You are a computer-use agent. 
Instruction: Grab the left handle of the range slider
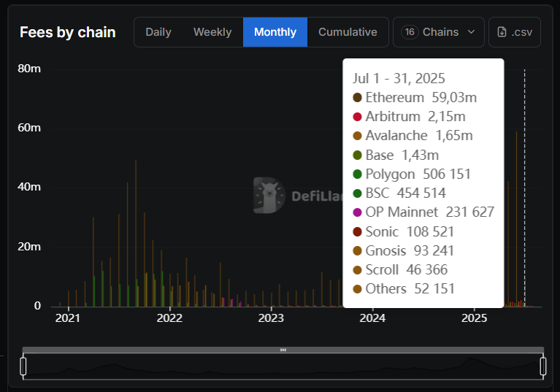pos(23,366)
